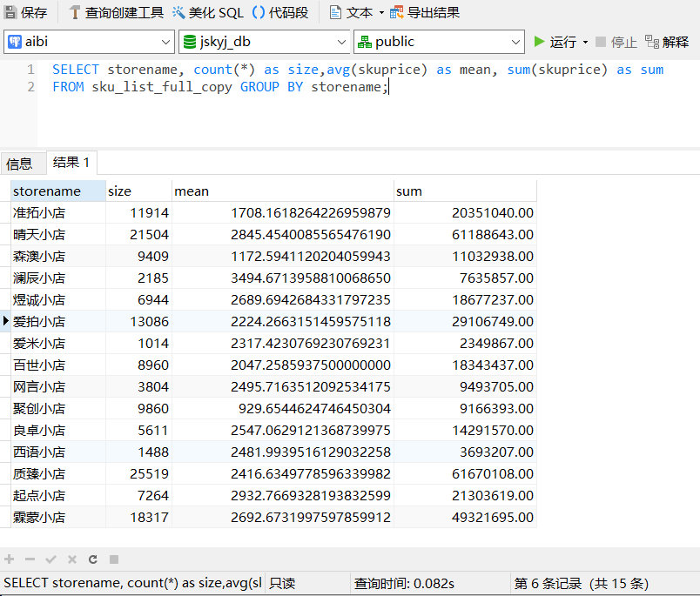This screenshot has width=700, height=596.
Task: Click the add record plus icon
Action: pos(10,559)
